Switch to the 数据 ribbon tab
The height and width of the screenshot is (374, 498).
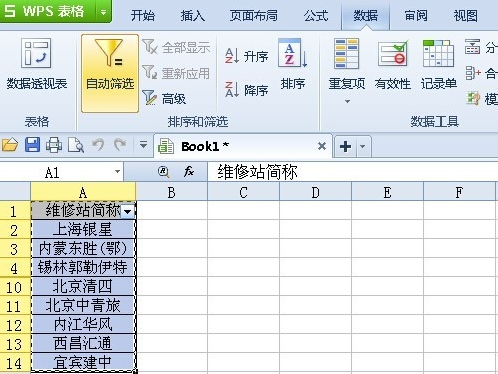366,15
